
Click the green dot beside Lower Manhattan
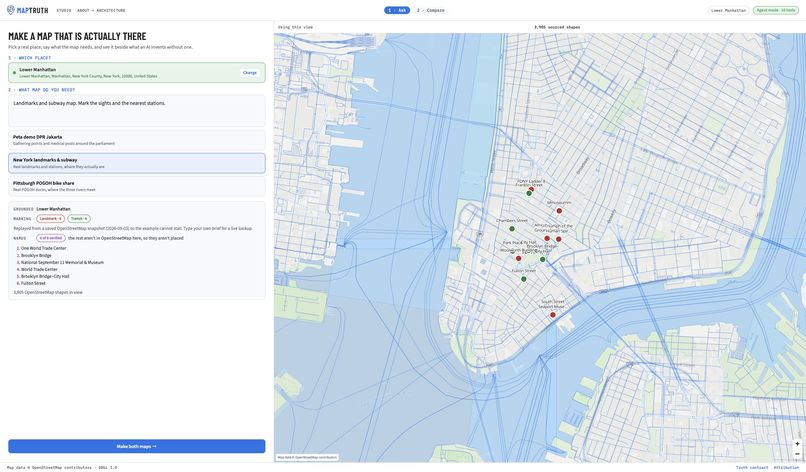point(14,72)
